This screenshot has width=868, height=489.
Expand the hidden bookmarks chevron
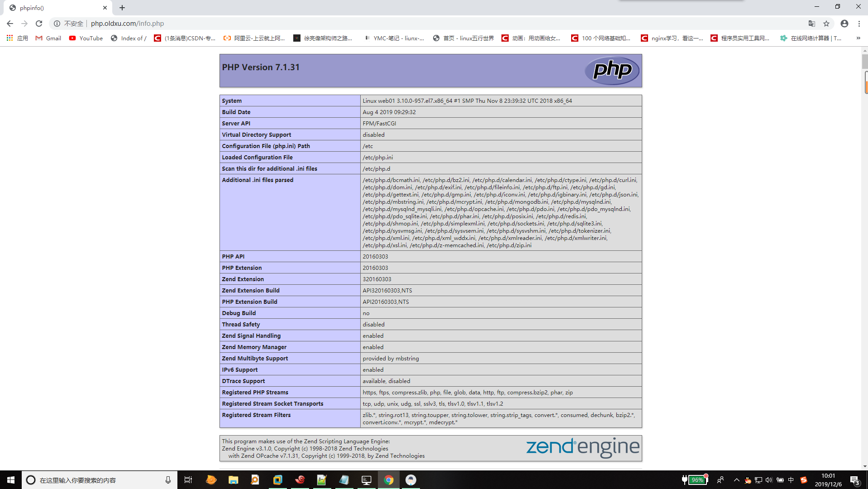[858, 38]
